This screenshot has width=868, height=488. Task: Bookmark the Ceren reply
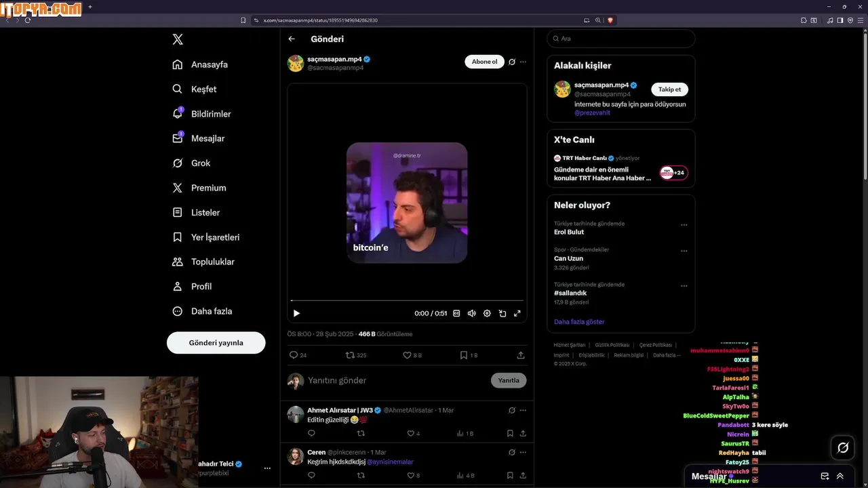coord(510,476)
